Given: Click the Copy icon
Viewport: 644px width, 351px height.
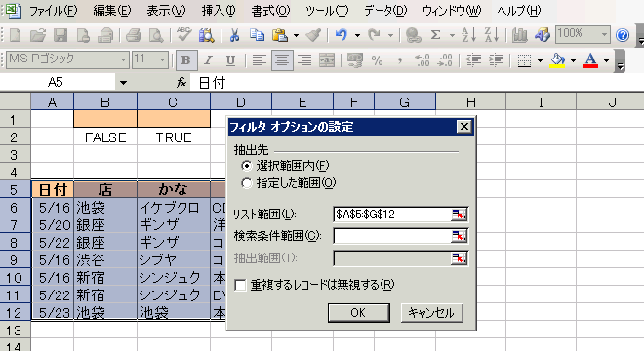Looking at the screenshot, I should pos(257,36).
